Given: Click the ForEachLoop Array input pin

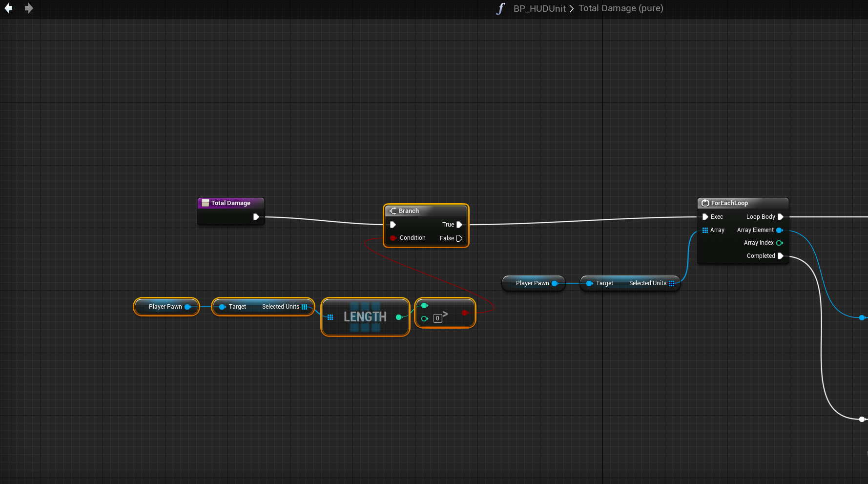Looking at the screenshot, I should (x=705, y=230).
